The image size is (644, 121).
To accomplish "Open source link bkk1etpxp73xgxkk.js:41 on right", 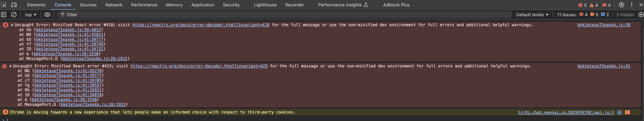I will click(604, 66).
